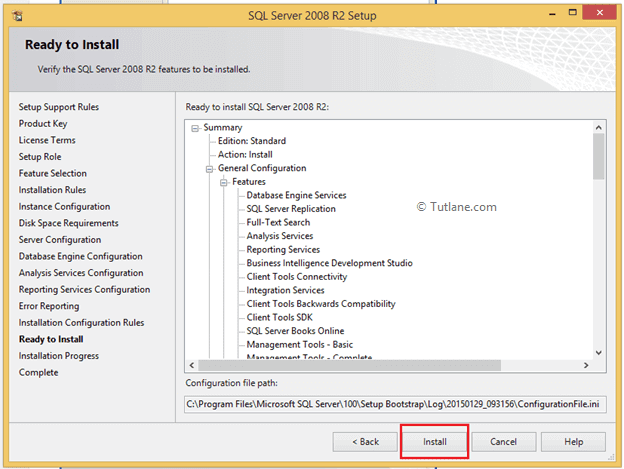Screen dimensions: 624x469
Task: Select Reporting Services Configuration step
Action: pyautogui.click(x=84, y=290)
